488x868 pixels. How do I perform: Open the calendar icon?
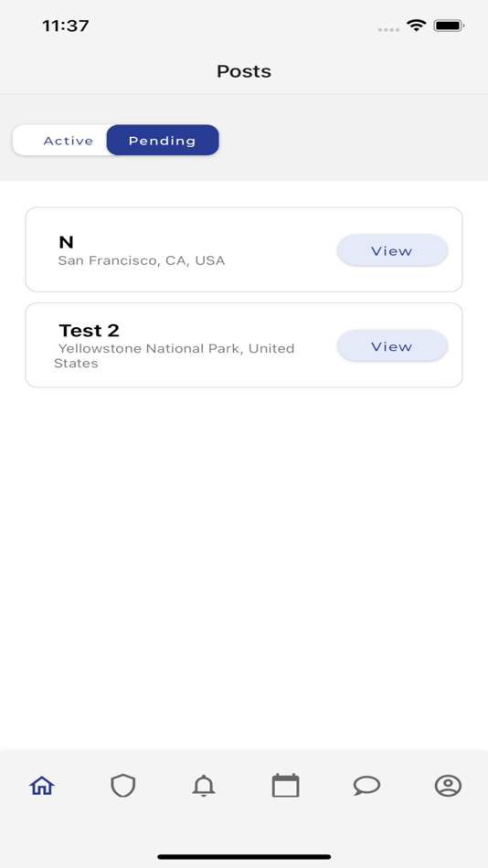click(x=285, y=786)
